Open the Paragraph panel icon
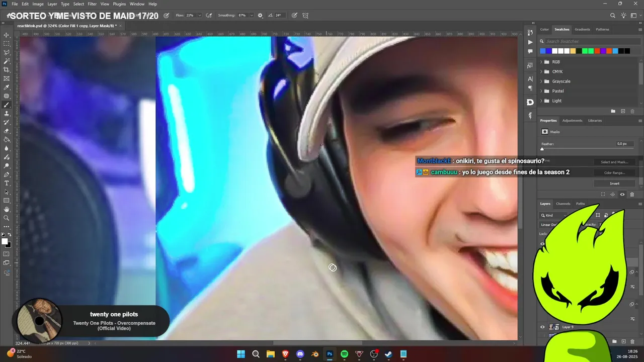The width and height of the screenshot is (644, 362). coord(530,88)
